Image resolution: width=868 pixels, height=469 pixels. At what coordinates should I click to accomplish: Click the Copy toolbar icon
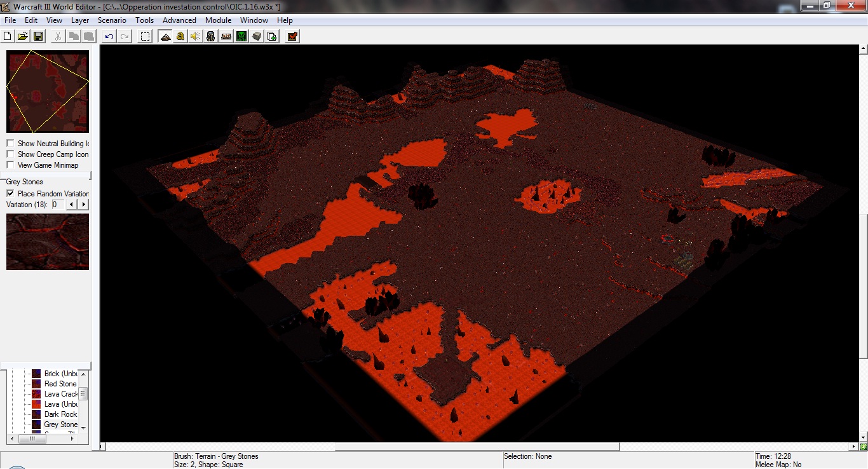point(74,36)
